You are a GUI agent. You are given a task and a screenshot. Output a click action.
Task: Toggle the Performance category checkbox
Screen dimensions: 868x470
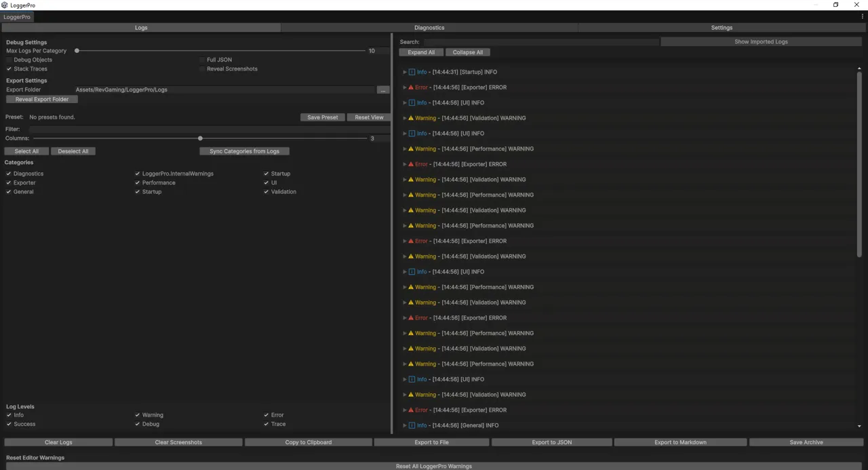point(138,183)
